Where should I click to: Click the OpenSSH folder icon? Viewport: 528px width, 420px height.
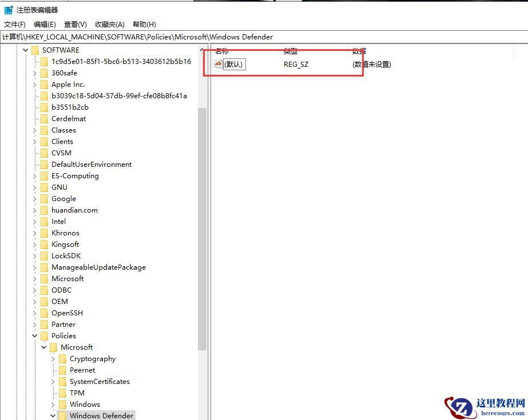[x=45, y=313]
